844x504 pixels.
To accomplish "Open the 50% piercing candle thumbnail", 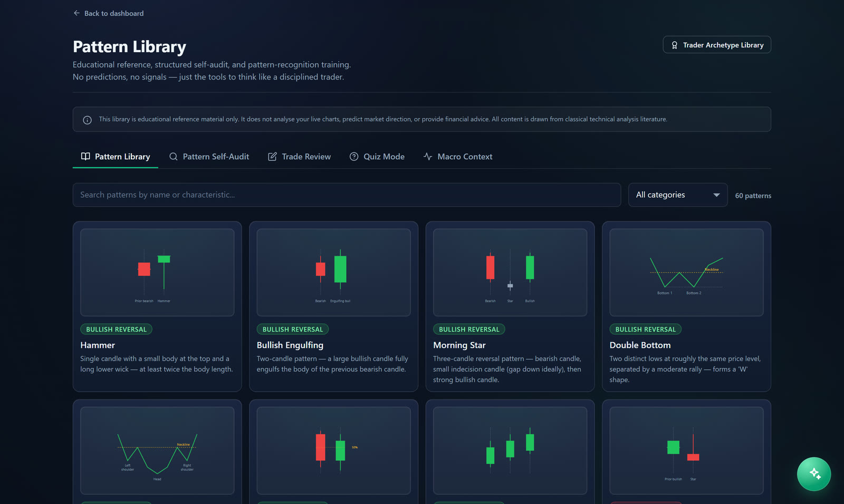I will pyautogui.click(x=333, y=451).
